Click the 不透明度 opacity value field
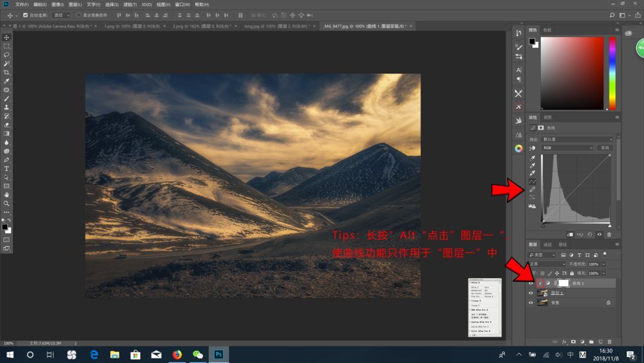 point(593,264)
